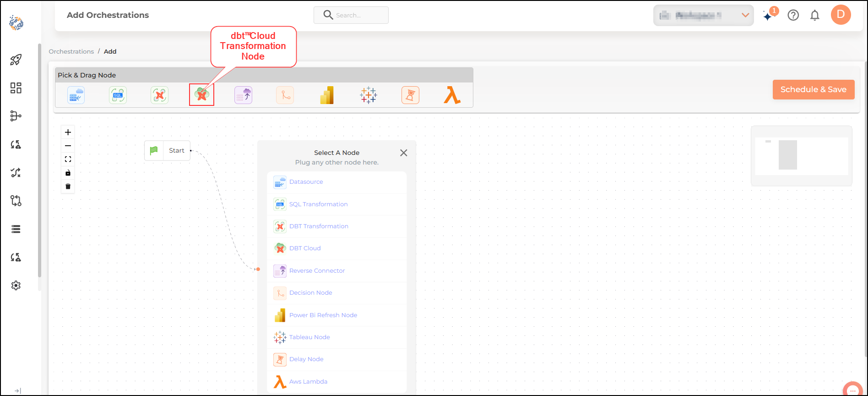868x396 pixels.
Task: Click the app logo in sidebar
Action: 16,23
